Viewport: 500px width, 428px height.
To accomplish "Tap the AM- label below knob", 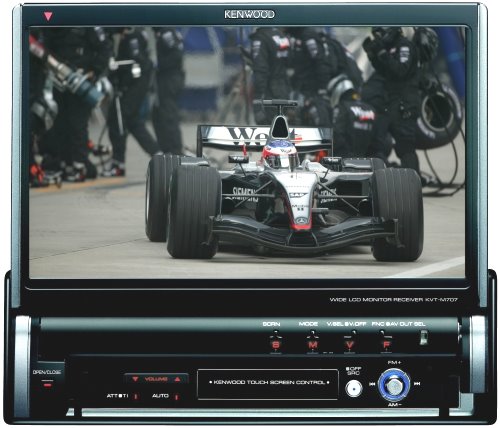I will click(x=394, y=405).
